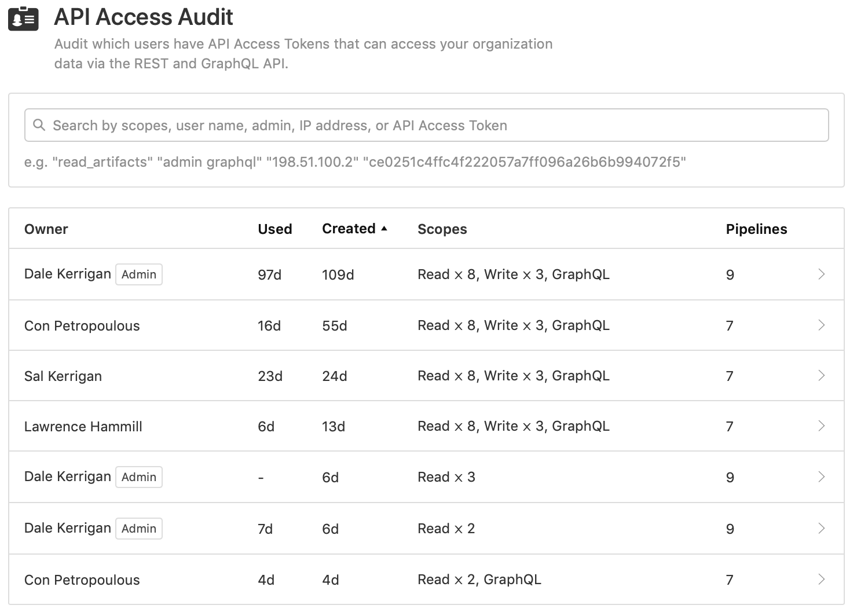Open chevron for Dale Kerrigan Read × 3 token
857x616 pixels.
[x=821, y=477]
